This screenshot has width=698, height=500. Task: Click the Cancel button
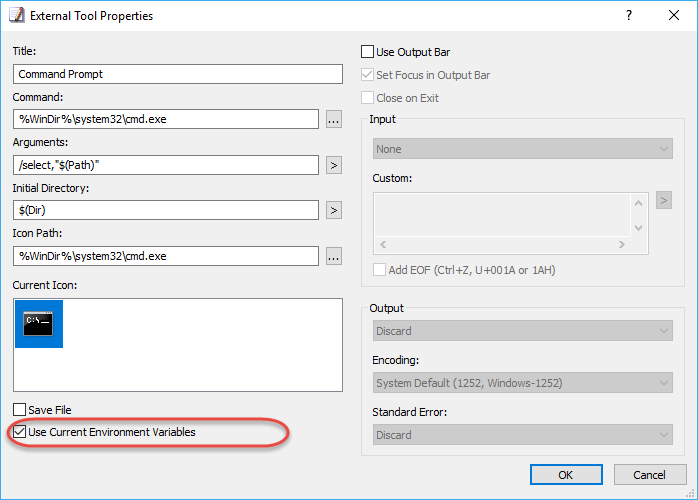coord(650,475)
